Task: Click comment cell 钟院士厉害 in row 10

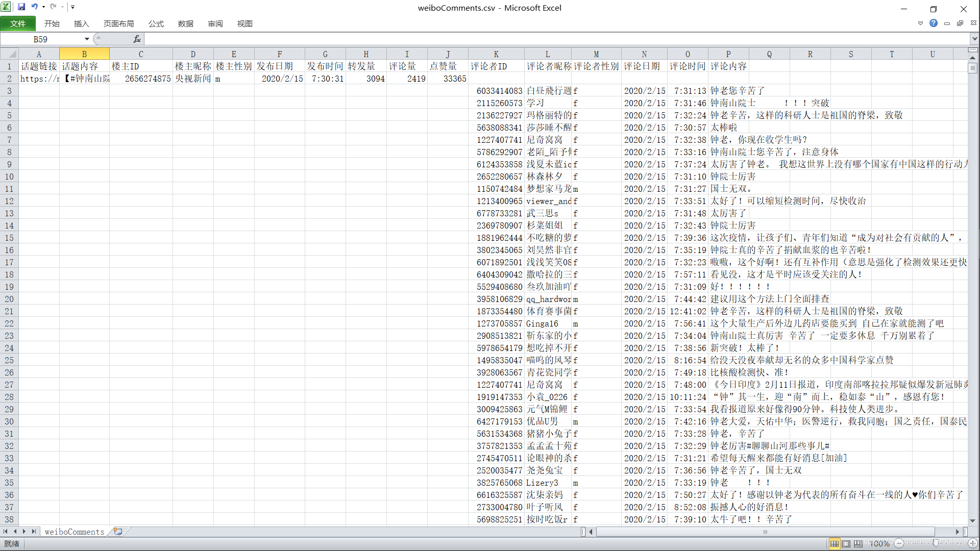Action: point(733,177)
